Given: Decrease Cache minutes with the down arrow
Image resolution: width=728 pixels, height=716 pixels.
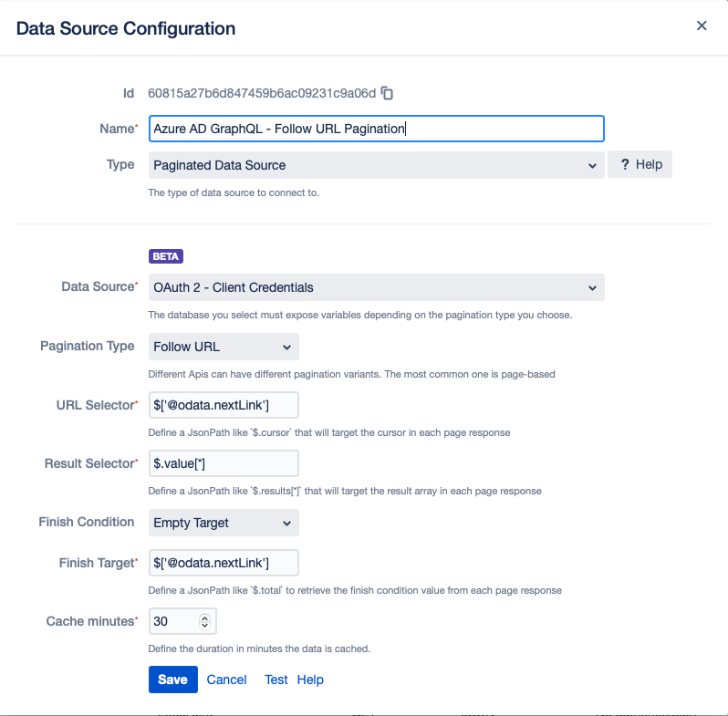Looking at the screenshot, I should [x=205, y=626].
